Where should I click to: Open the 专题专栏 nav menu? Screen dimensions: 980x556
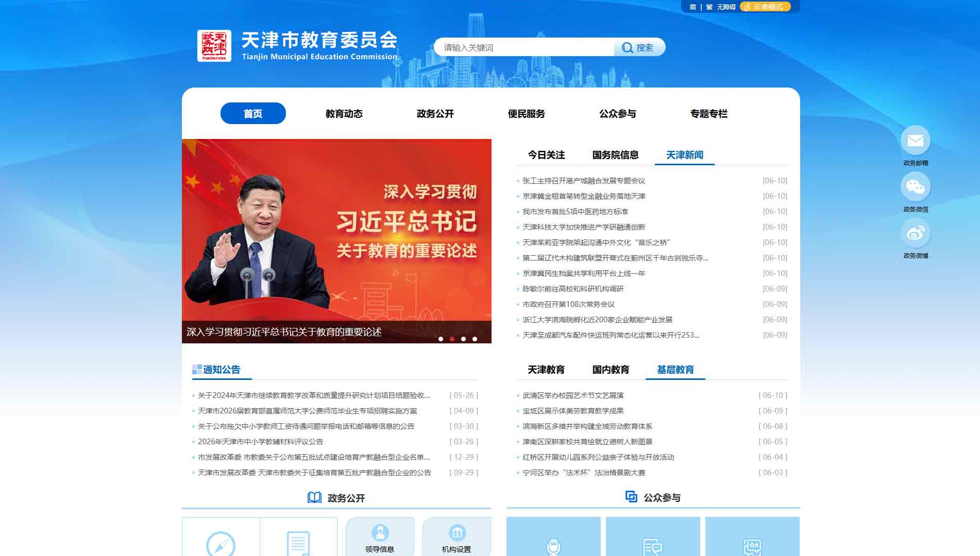point(709,114)
